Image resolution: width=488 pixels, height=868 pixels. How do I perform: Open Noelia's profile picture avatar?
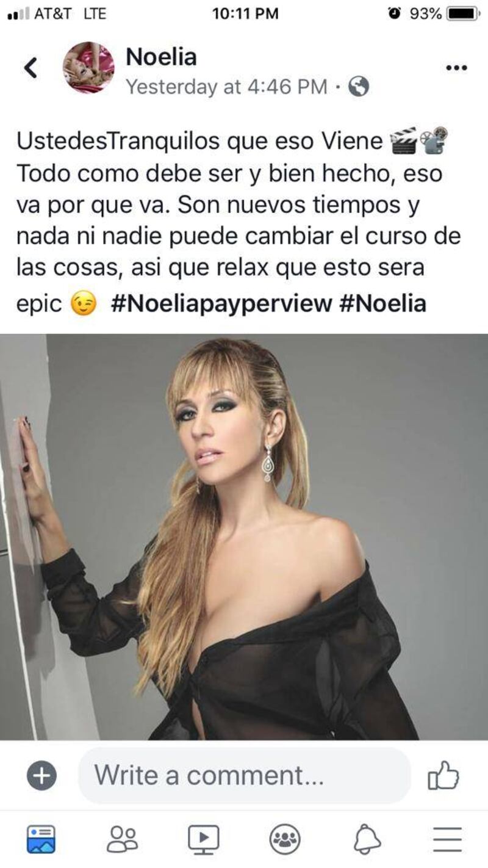88,68
